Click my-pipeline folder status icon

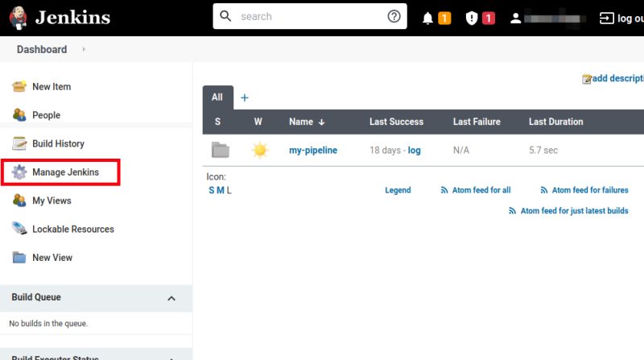click(221, 150)
